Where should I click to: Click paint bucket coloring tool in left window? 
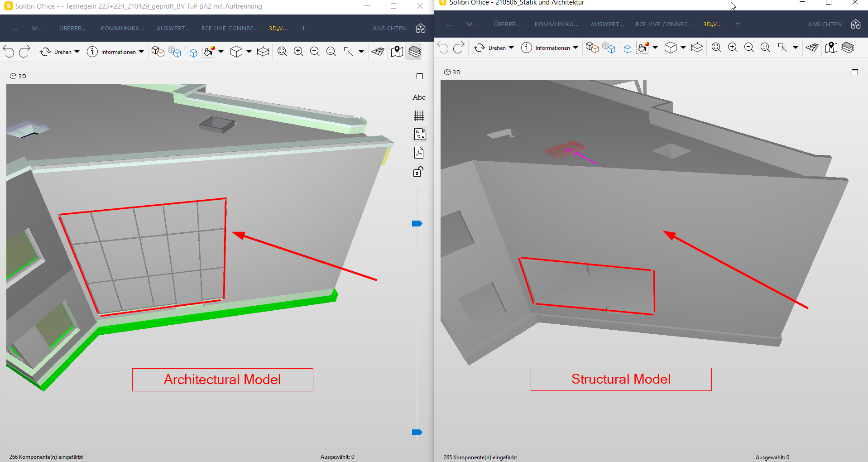208,52
